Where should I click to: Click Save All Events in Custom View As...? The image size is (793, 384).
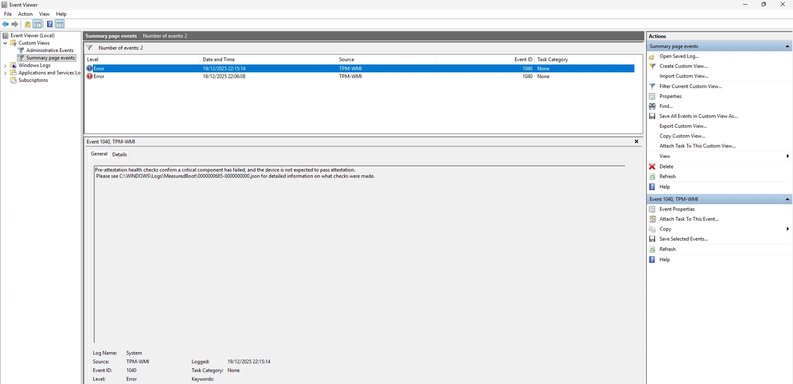point(699,116)
